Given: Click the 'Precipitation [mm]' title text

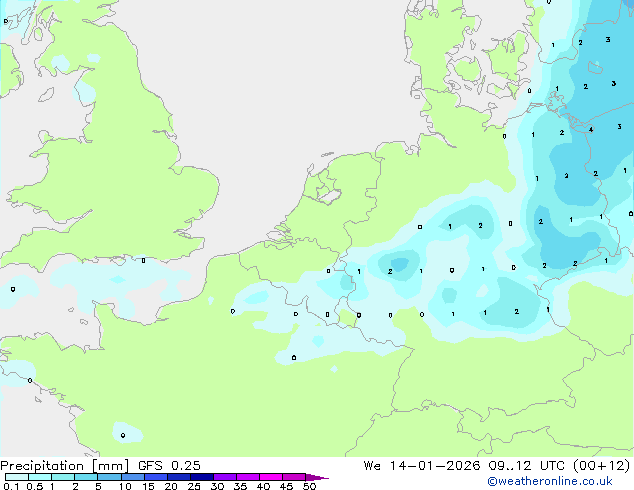Looking at the screenshot, I should click(x=65, y=466).
